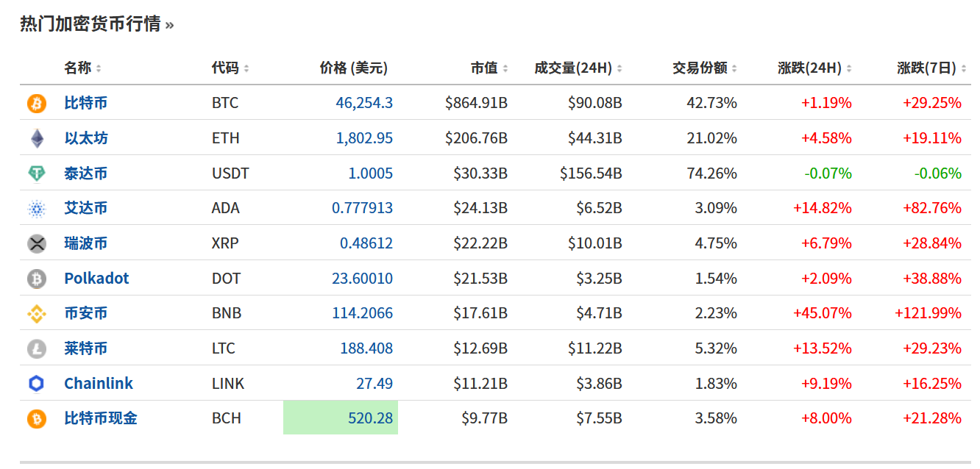
Task: Select 7-day change -0.06% cell
Action: (938, 173)
